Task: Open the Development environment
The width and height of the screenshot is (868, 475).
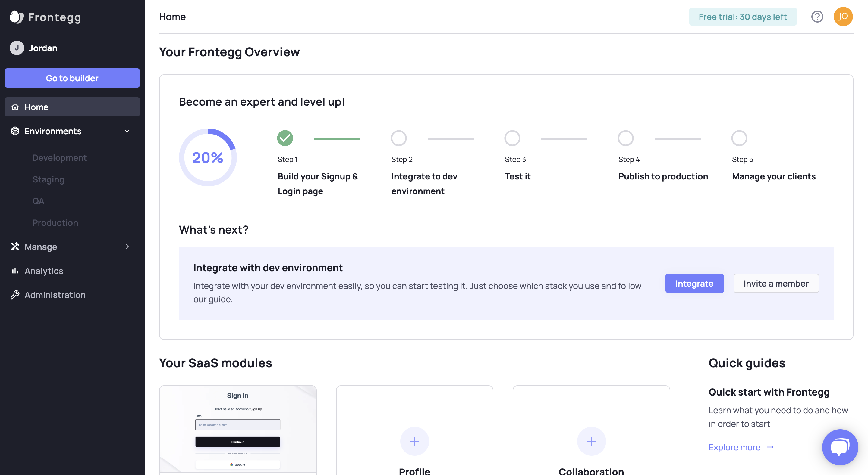Action: [59, 157]
